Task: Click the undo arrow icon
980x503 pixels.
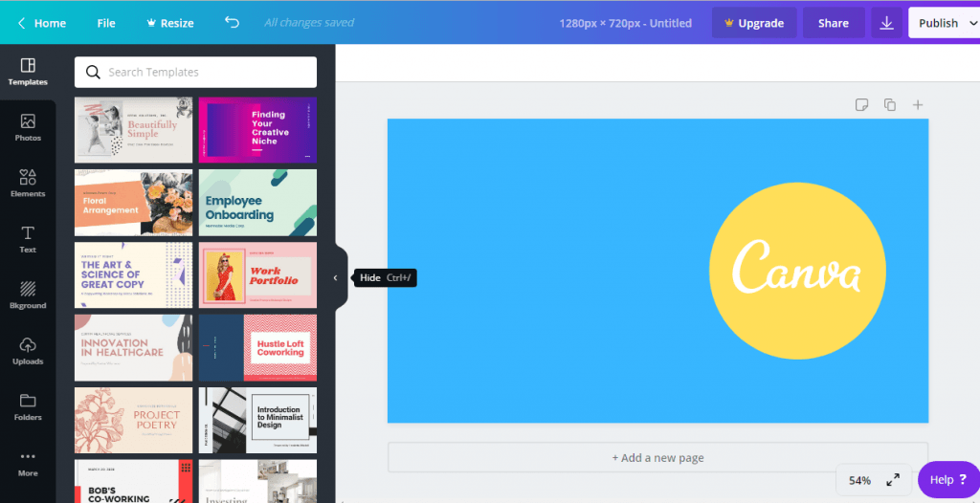Action: click(232, 23)
